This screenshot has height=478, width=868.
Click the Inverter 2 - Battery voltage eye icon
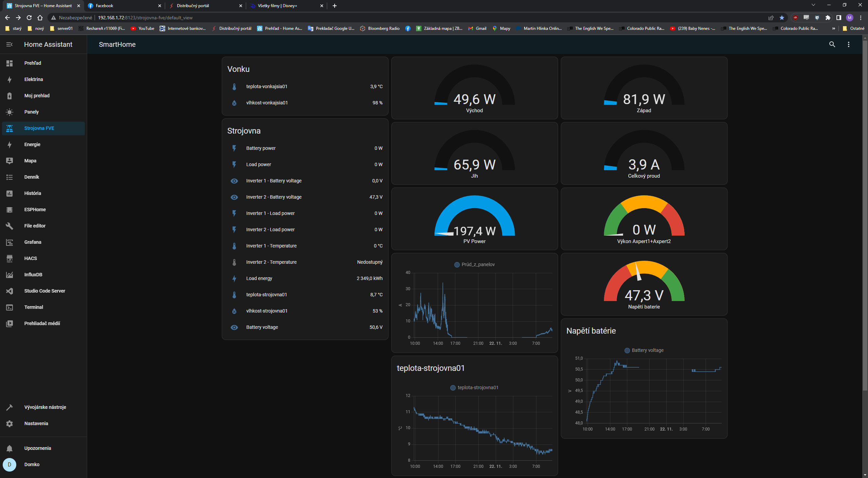pos(234,197)
